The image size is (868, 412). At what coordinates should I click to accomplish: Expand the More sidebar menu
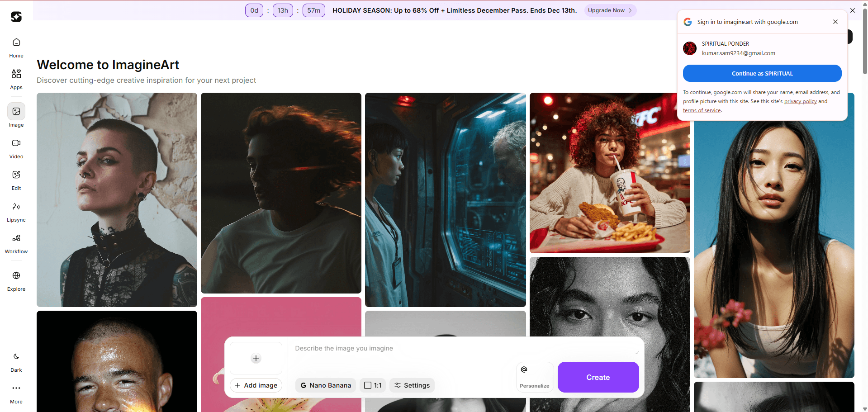click(x=16, y=393)
